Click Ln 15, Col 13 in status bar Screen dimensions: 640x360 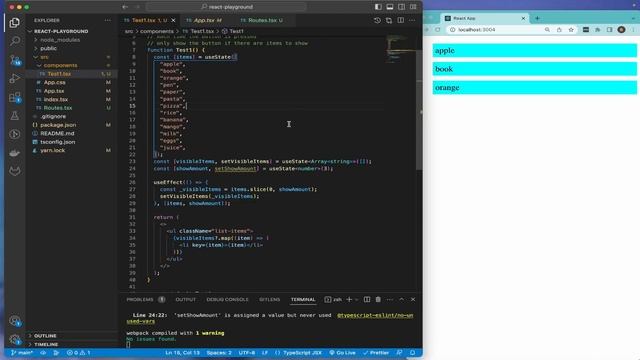click(182, 353)
